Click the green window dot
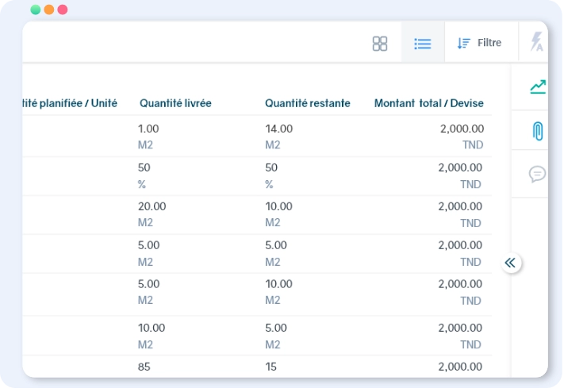564x392 pixels. (x=35, y=10)
